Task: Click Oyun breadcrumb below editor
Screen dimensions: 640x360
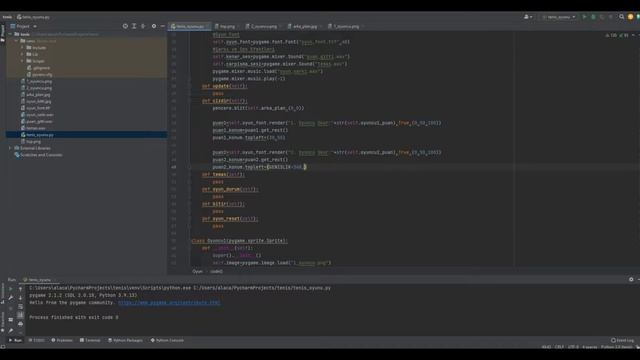Action: coord(197,271)
